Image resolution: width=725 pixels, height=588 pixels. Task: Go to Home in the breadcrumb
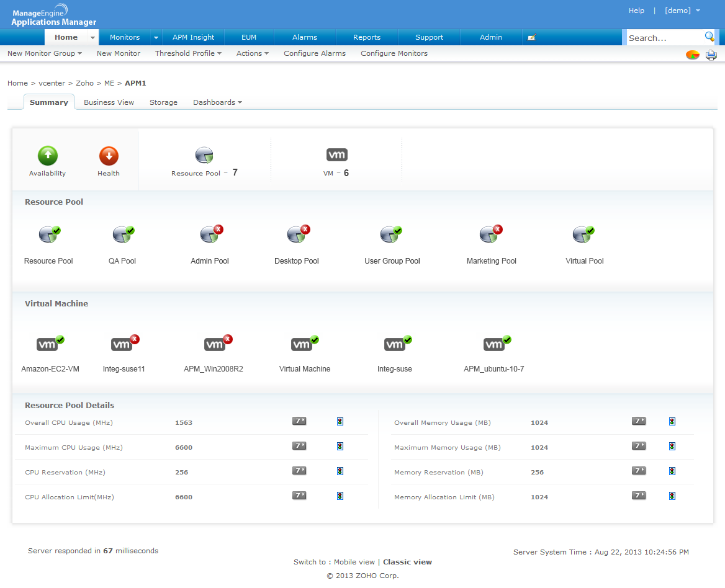(x=17, y=83)
